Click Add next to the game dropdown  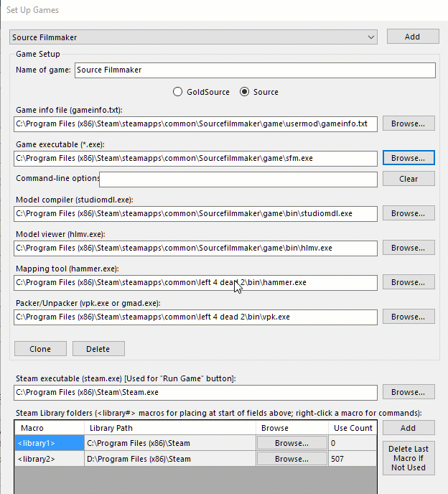coord(413,36)
